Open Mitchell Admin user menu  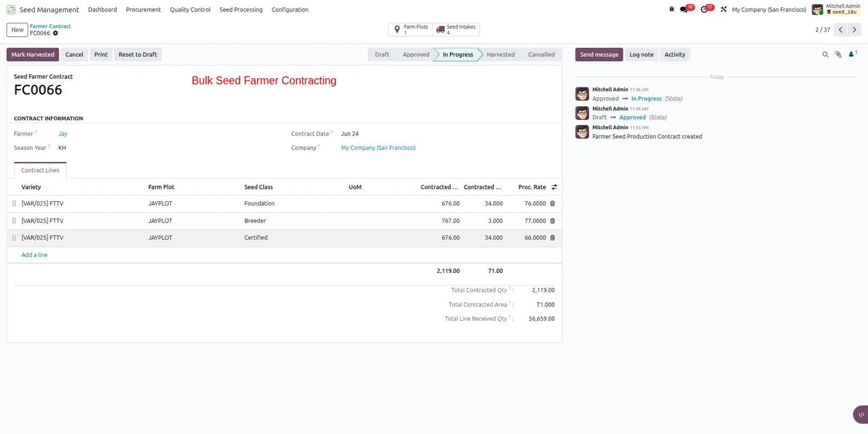[836, 9]
